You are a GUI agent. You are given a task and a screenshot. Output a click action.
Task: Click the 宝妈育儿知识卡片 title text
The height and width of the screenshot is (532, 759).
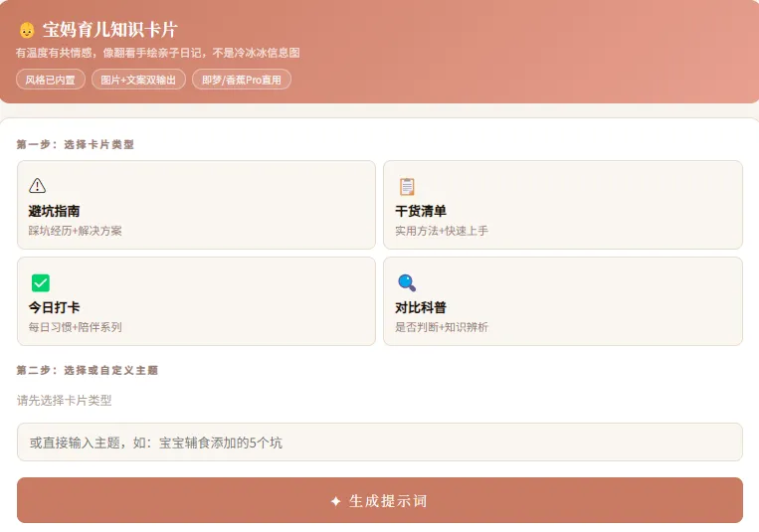(109, 30)
